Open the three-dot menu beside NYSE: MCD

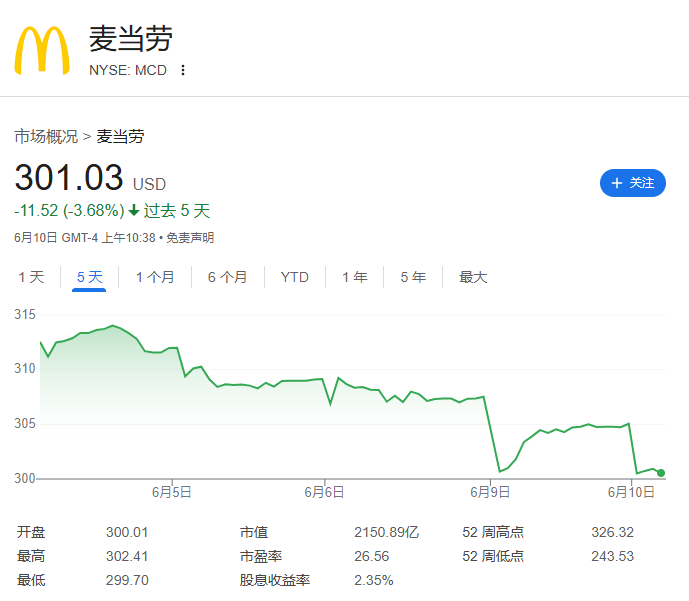[x=183, y=70]
